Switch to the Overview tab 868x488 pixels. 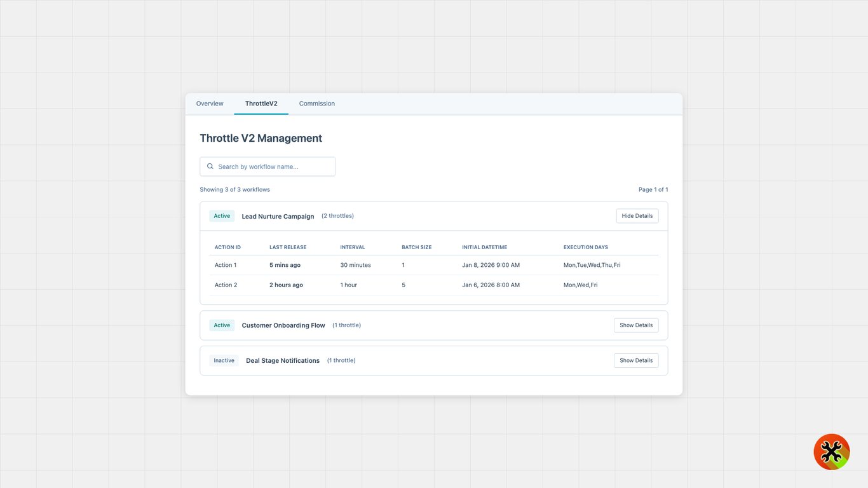[209, 103]
